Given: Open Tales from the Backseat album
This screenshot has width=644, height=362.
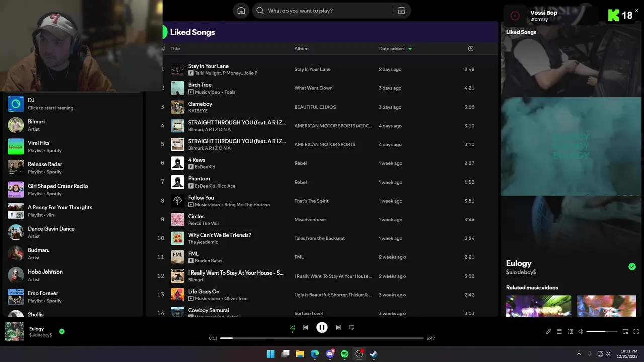Looking at the screenshot, I should [x=319, y=238].
